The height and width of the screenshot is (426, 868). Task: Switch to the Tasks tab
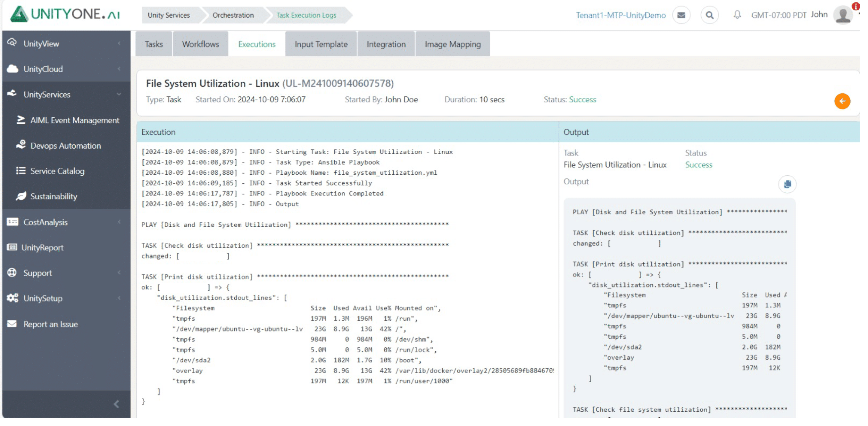[154, 44]
